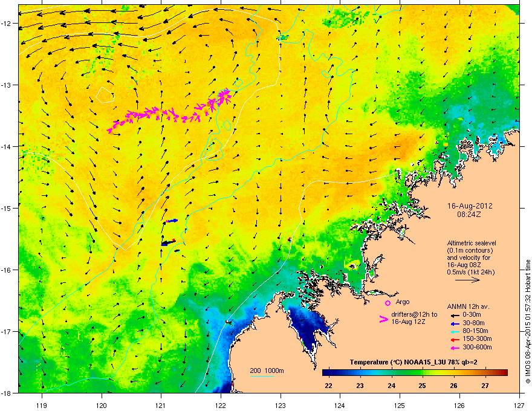This screenshot has height=411, width=532.
Task: Click the green section of colorbar at 24
Action: [x=392, y=373]
